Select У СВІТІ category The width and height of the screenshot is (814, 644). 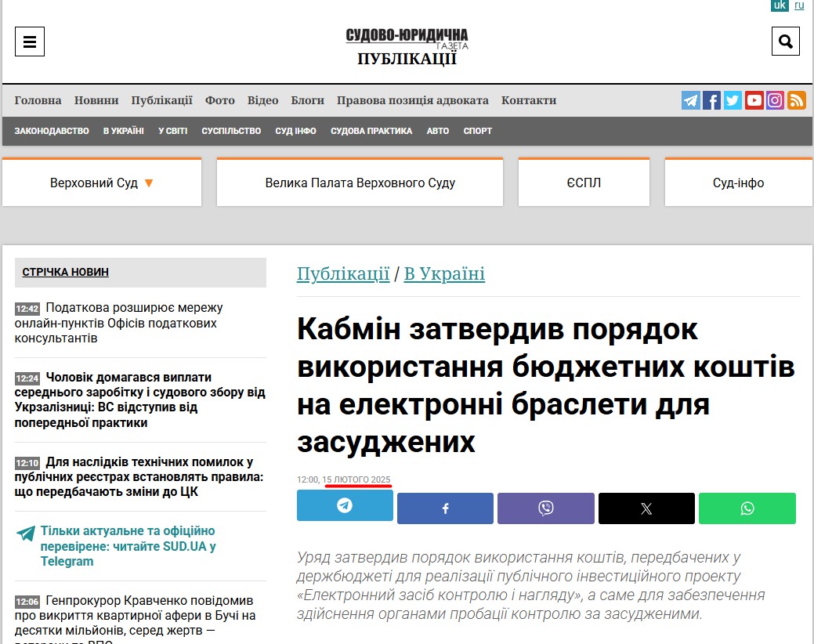[173, 131]
